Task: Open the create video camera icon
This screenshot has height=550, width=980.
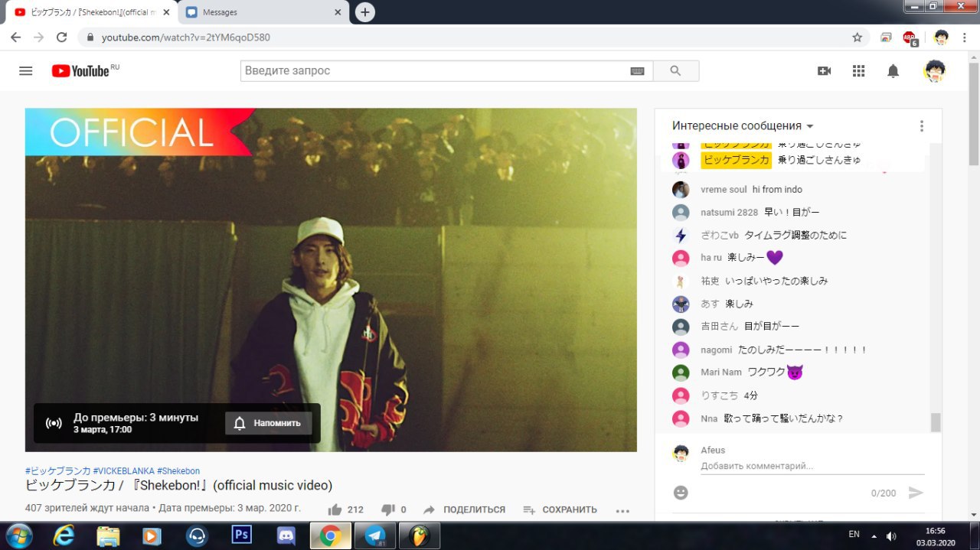Action: point(824,70)
